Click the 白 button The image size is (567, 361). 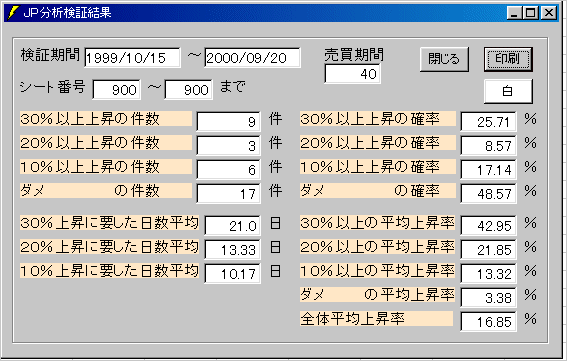(508, 91)
